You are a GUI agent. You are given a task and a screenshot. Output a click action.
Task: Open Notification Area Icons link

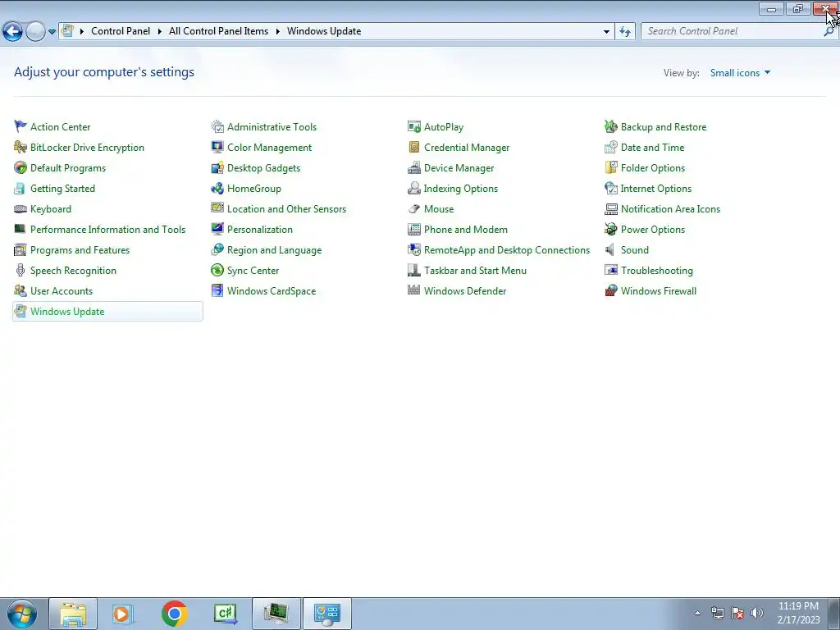point(670,209)
